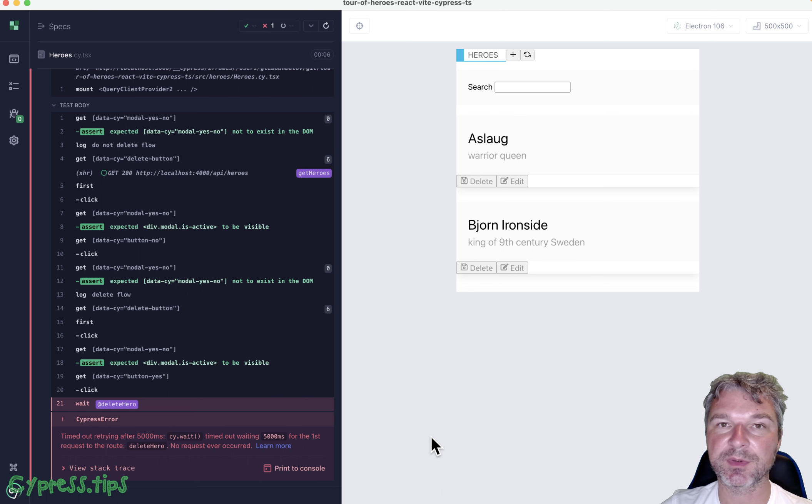Open Settings gear in Cypress sidebar
The image size is (812, 504).
coord(14,140)
